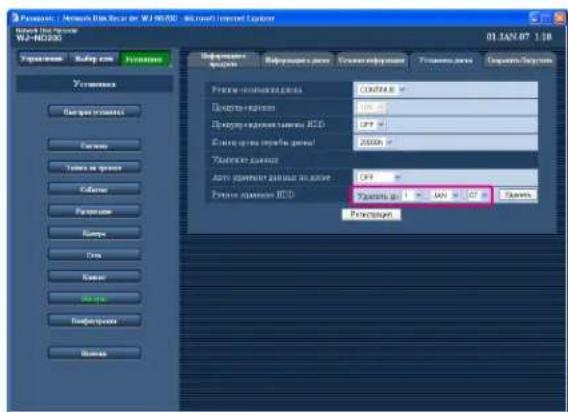Open the Событие setup menu button
568x412 pixels.
pyautogui.click(x=94, y=190)
